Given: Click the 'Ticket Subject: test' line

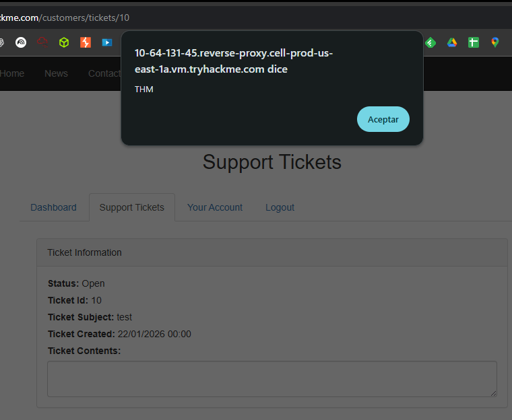Looking at the screenshot, I should click(90, 317).
